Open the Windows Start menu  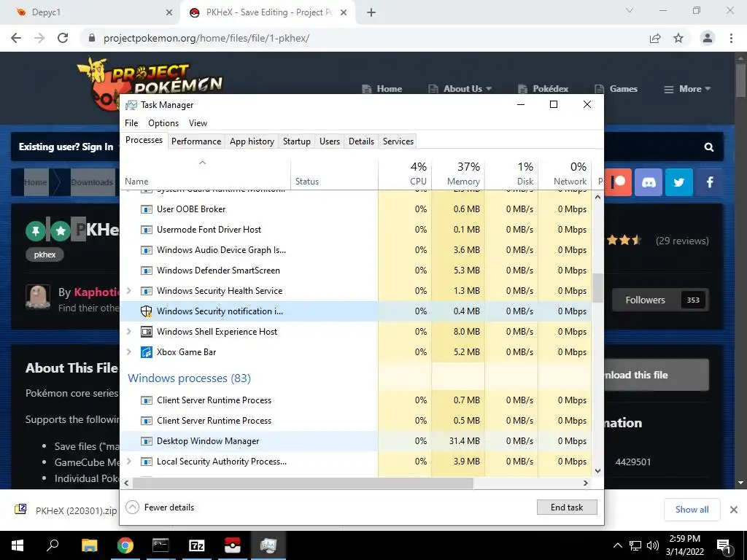tap(18, 545)
